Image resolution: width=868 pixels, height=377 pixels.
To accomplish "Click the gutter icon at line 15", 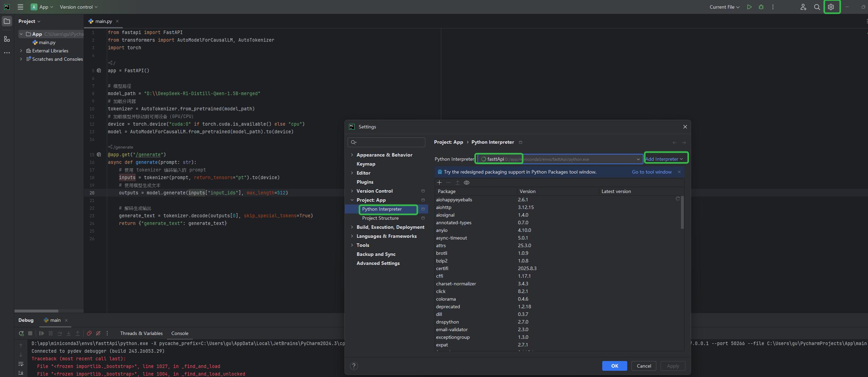I will tap(99, 154).
